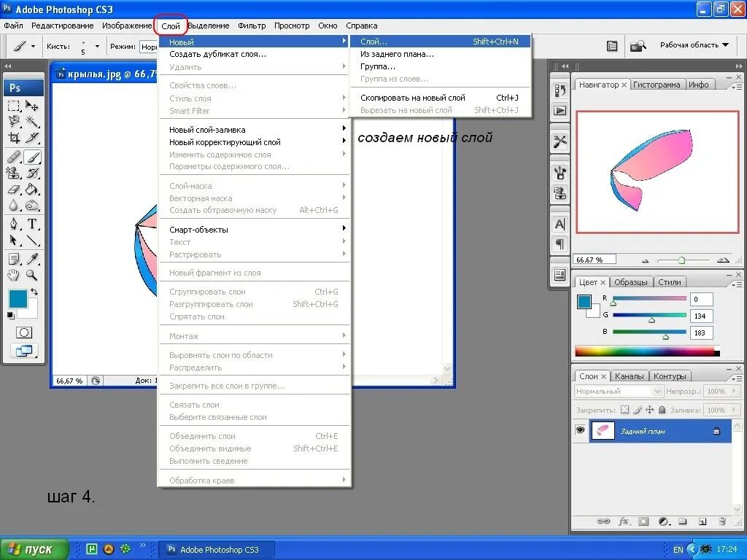
Task: Click the Navigator zoom slider
Action: click(x=683, y=260)
